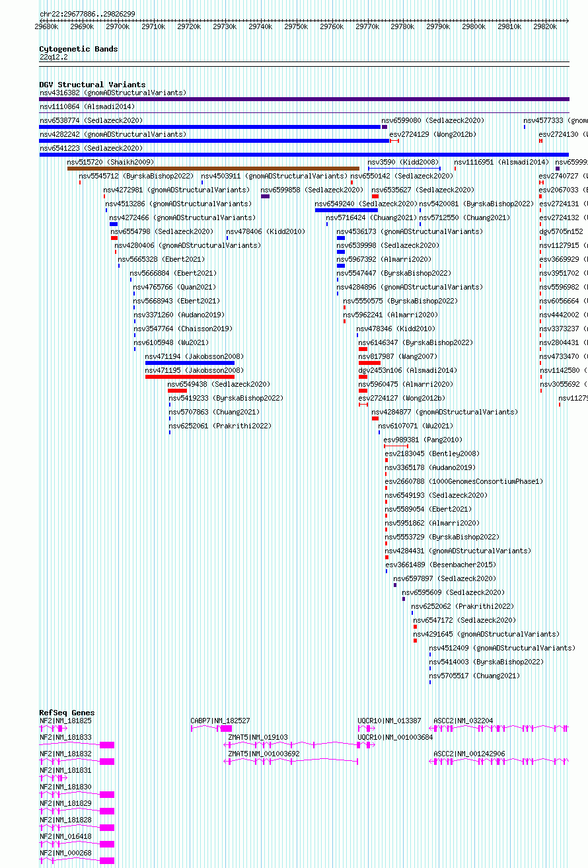Click the nsv6105948 (Wu2021) label

(x=171, y=342)
